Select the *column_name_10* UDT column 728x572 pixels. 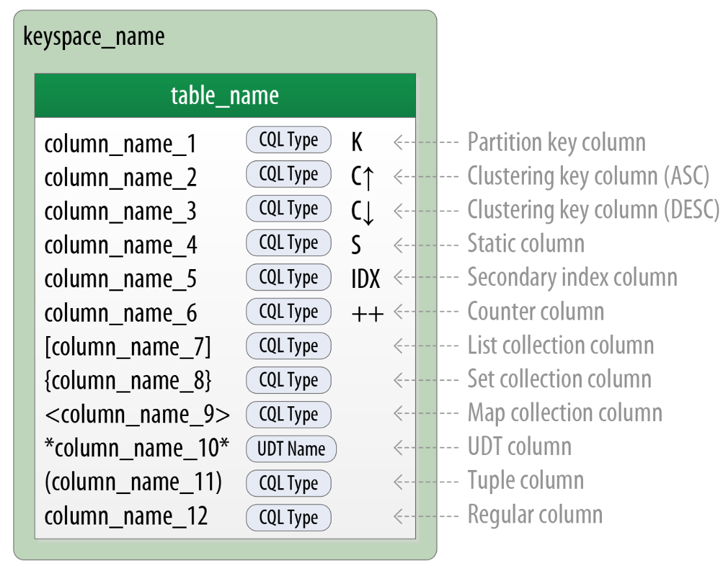[137, 448]
